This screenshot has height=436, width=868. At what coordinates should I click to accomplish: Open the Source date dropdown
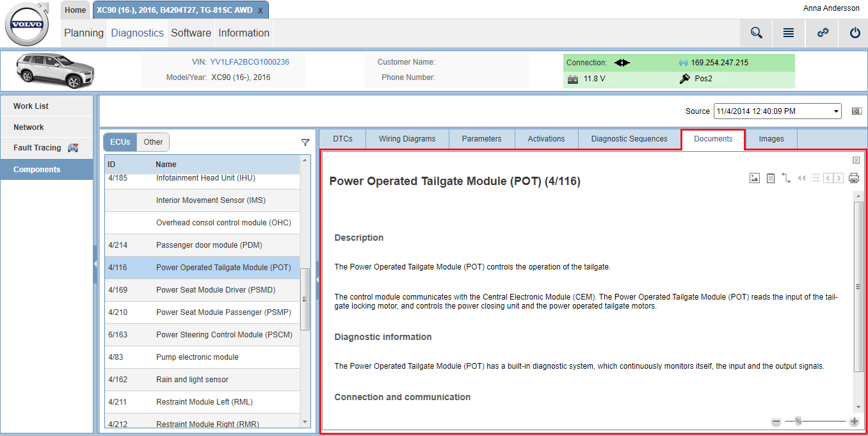778,111
